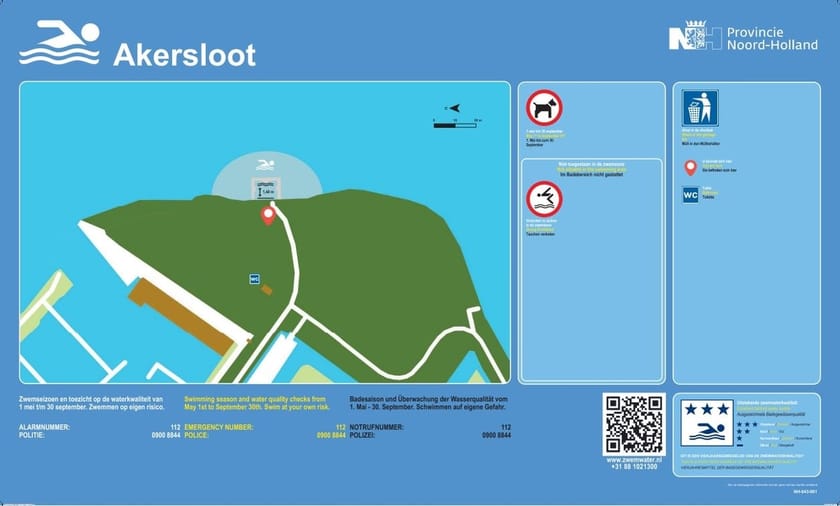Click the 'Provincie Noord-Holland' text
This screenshot has height=506, width=840.
[772, 39]
